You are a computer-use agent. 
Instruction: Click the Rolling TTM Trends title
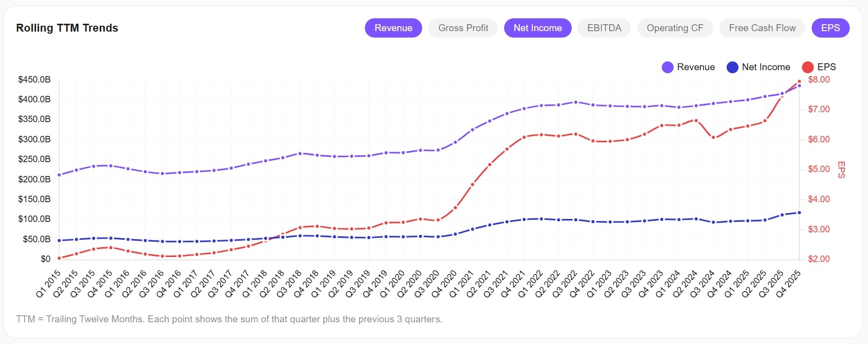[x=67, y=28]
